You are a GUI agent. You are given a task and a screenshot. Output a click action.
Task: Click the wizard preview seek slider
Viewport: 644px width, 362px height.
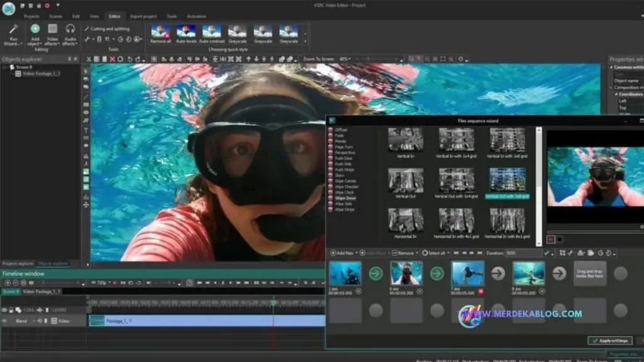click(x=595, y=231)
